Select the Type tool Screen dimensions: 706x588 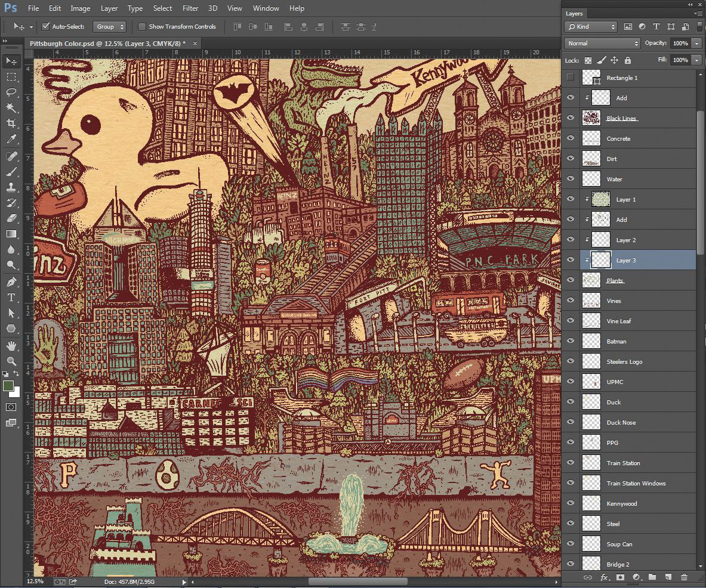coord(11,298)
